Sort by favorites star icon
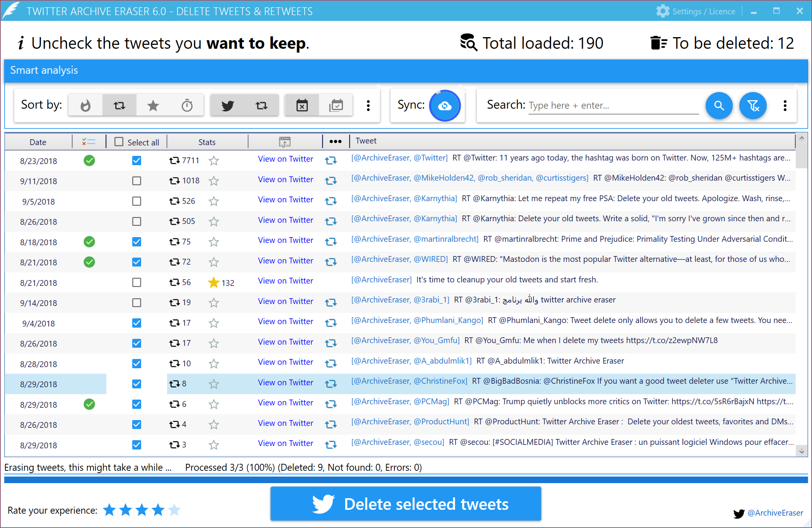This screenshot has height=528, width=812. click(153, 105)
